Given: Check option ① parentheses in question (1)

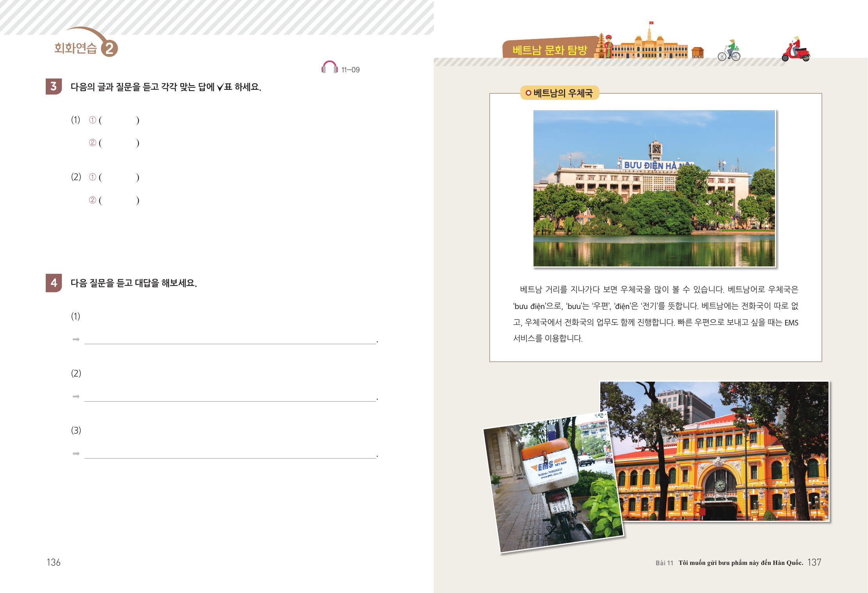Looking at the screenshot, I should (119, 120).
